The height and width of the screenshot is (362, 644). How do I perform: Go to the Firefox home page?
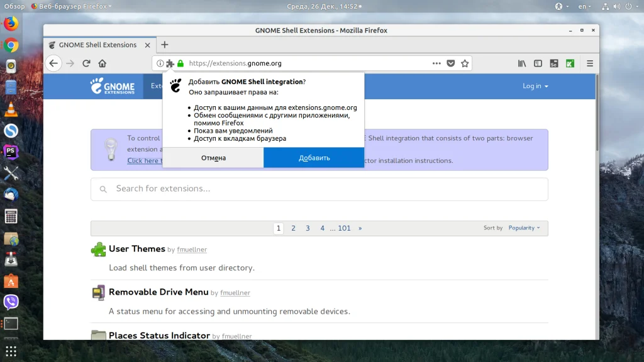point(102,63)
